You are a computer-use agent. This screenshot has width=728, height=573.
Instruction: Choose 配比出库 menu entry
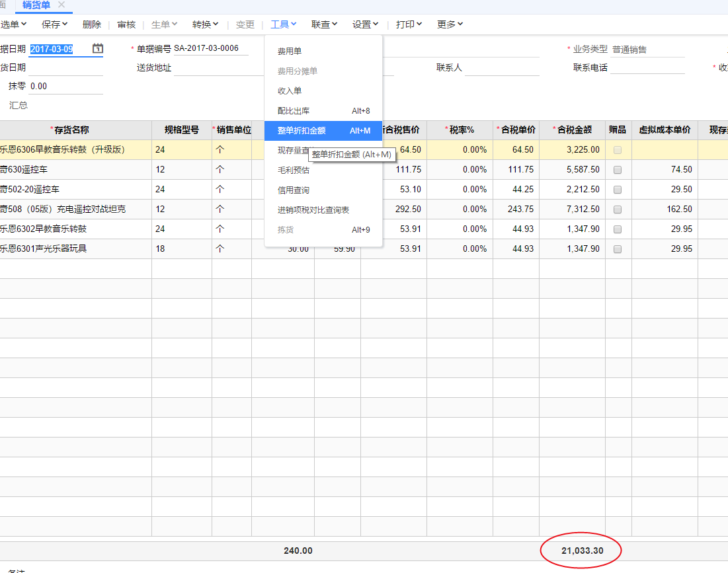coord(294,111)
